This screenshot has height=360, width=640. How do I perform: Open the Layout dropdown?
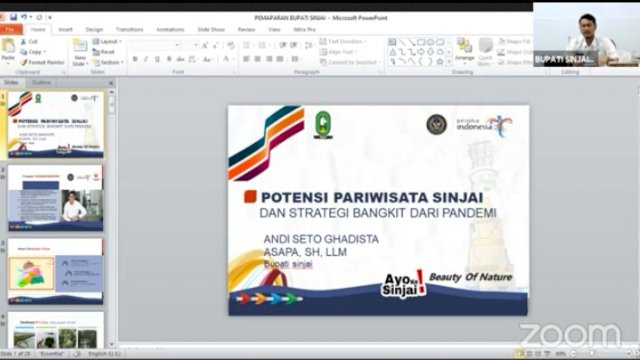[107, 42]
